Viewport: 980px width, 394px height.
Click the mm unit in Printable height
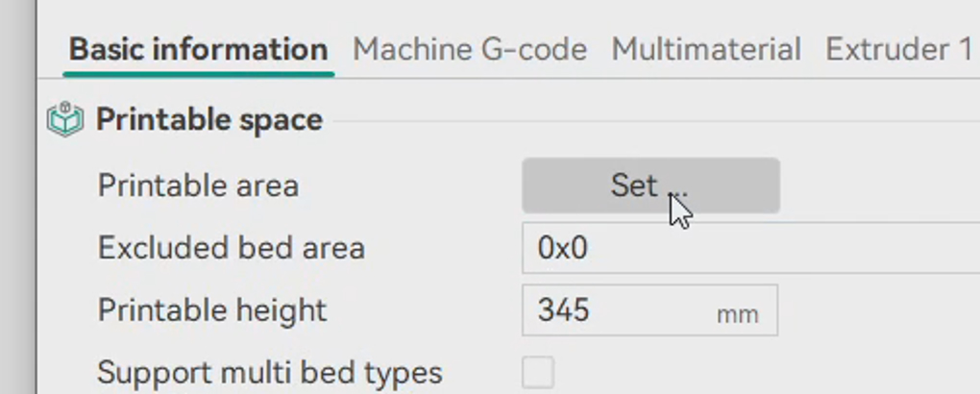pyautogui.click(x=737, y=313)
